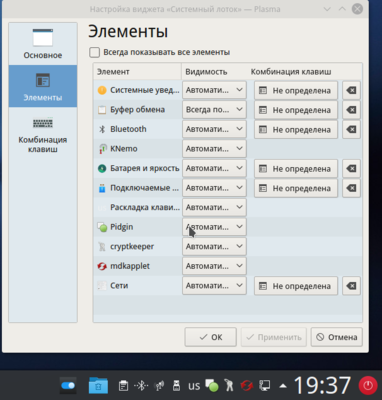
Task: Cancel dialog with Отмена button
Action: coord(337,337)
